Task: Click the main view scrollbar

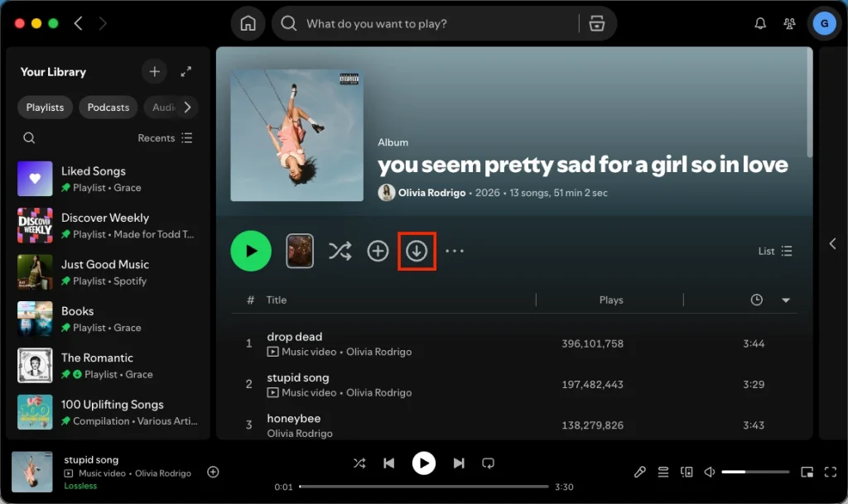Action: click(x=810, y=103)
